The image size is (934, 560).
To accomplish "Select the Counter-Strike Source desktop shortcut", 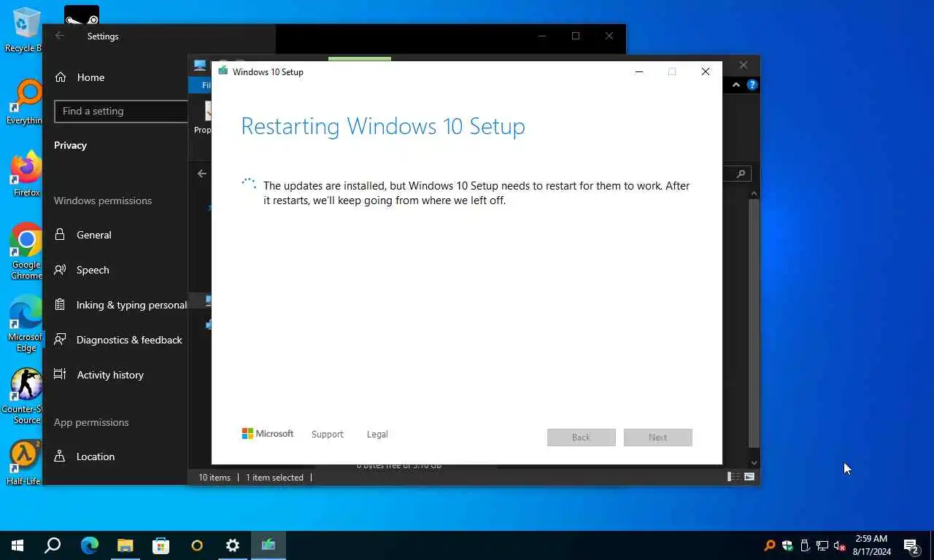I will pos(26,396).
